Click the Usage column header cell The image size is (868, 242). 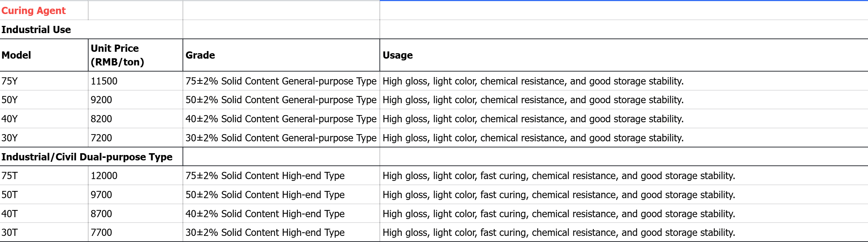click(624, 55)
